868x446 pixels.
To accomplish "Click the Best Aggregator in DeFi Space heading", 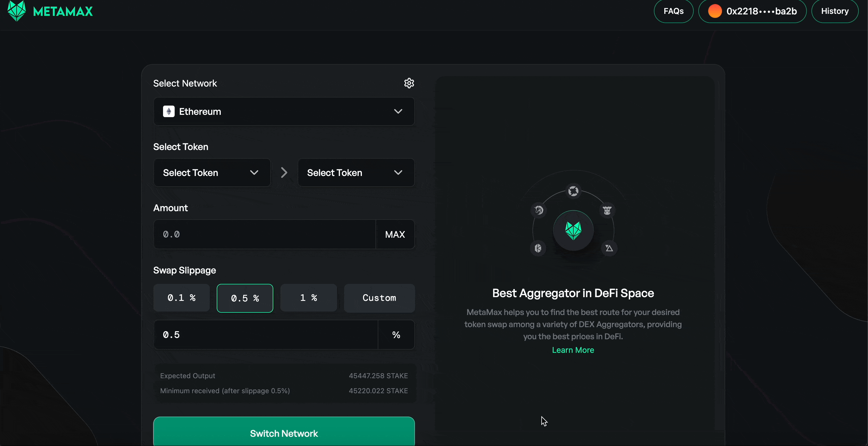I will click(x=573, y=293).
